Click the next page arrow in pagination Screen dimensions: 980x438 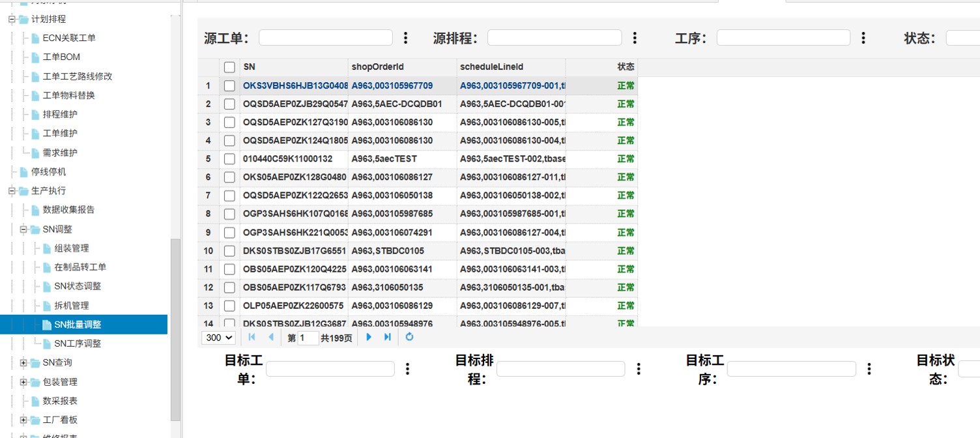[369, 337]
